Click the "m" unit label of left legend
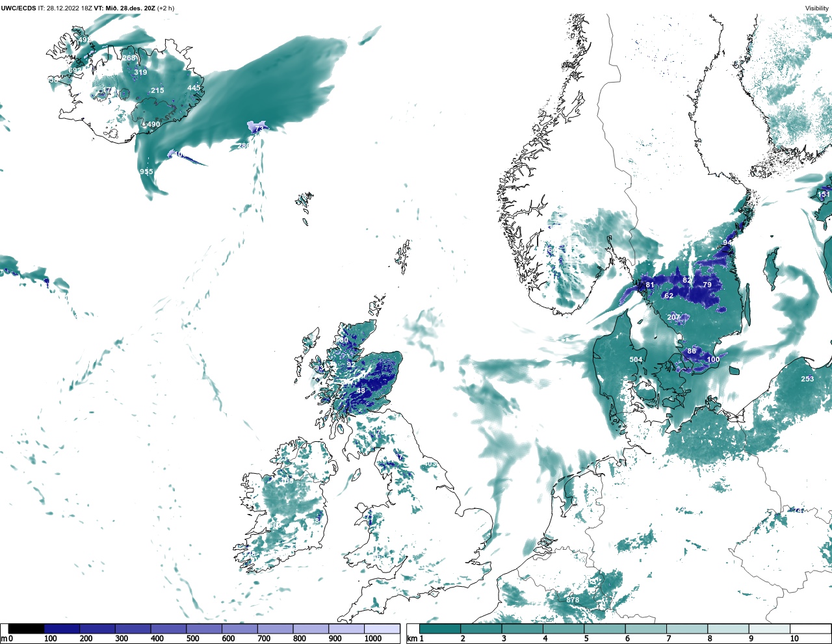Image resolution: width=832 pixels, height=644 pixels. pyautogui.click(x=4, y=639)
